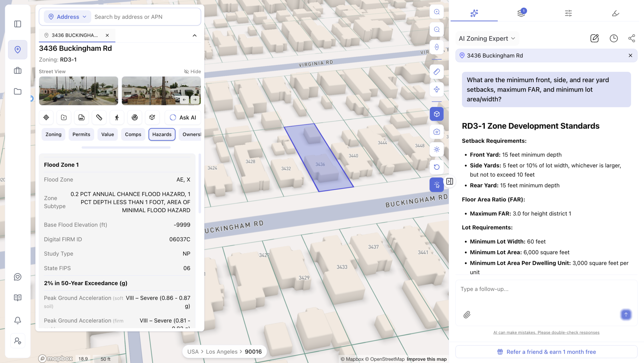Click Refer a friend & earn 1 month free
This screenshot has width=644, height=363.
click(546, 352)
